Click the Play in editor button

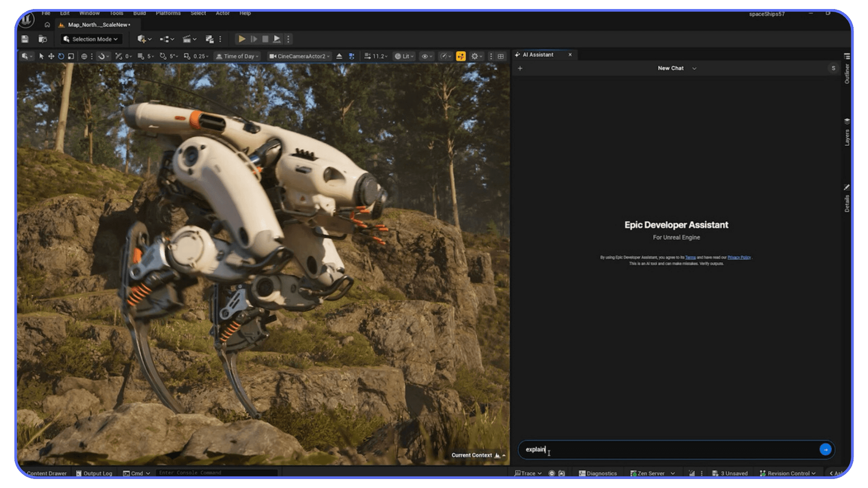[242, 39]
